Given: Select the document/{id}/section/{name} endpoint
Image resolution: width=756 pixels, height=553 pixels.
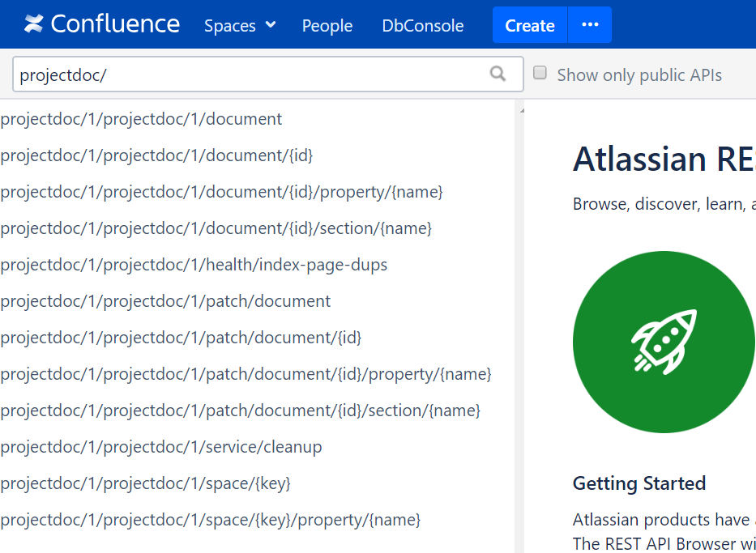Looking at the screenshot, I should click(x=216, y=228).
